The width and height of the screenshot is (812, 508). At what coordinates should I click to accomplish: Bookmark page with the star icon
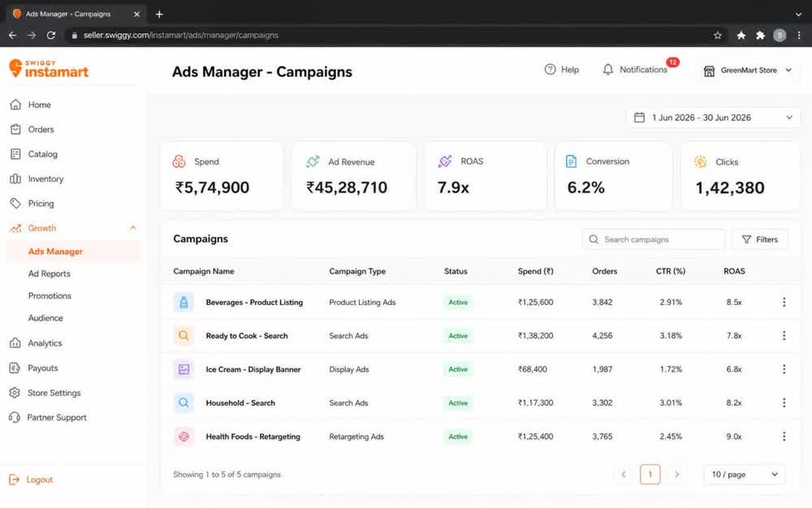tap(717, 35)
